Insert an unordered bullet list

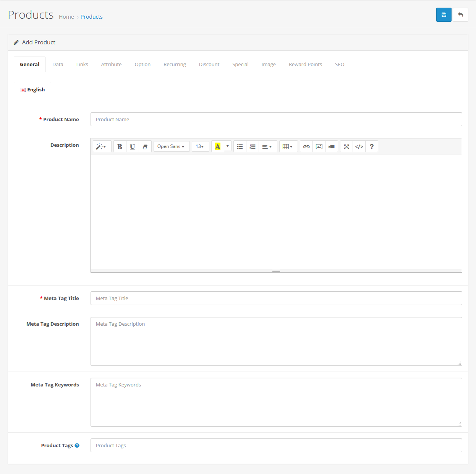pyautogui.click(x=240, y=146)
